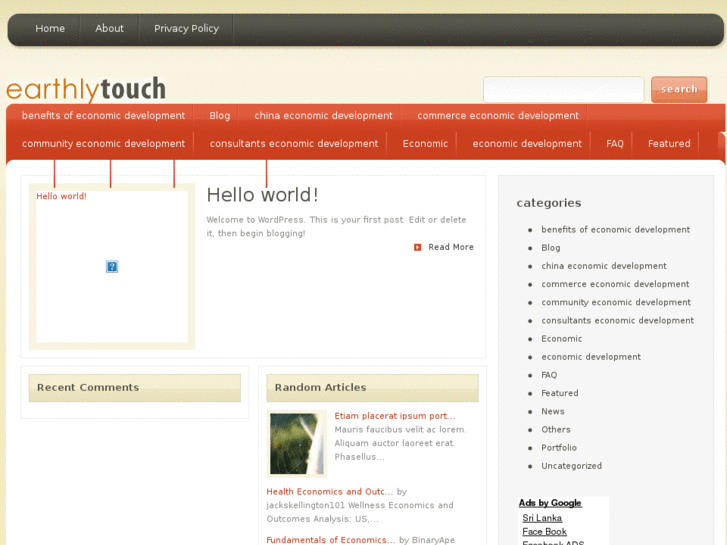727x545 pixels.
Task: Open sidebar category Uncategorized
Action: coord(572,466)
